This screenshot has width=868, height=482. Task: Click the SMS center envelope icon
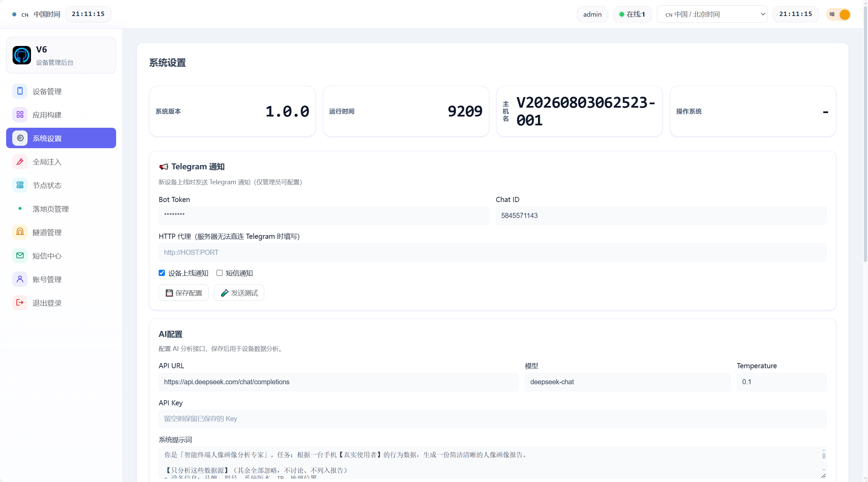pyautogui.click(x=20, y=256)
